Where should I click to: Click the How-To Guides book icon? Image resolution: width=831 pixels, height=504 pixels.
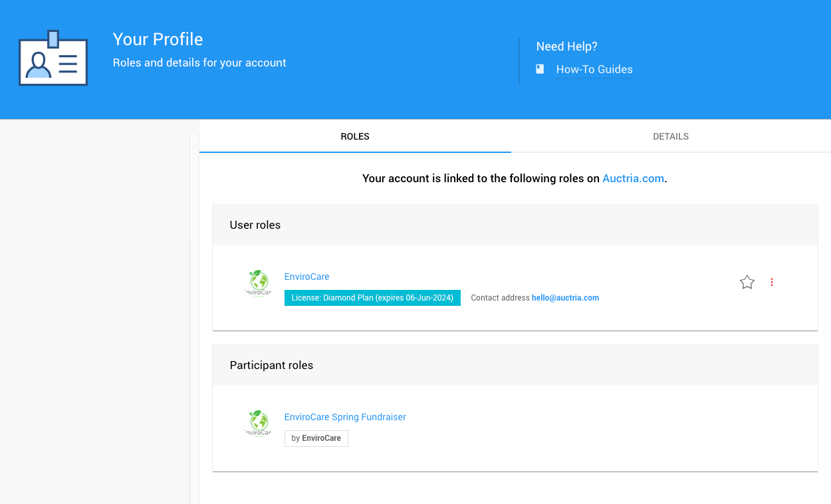click(x=540, y=69)
